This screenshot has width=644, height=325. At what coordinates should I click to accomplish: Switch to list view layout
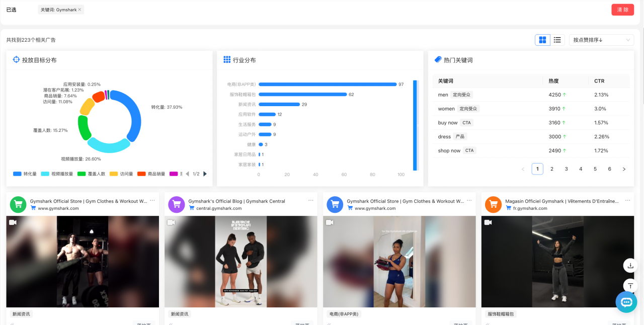click(557, 40)
